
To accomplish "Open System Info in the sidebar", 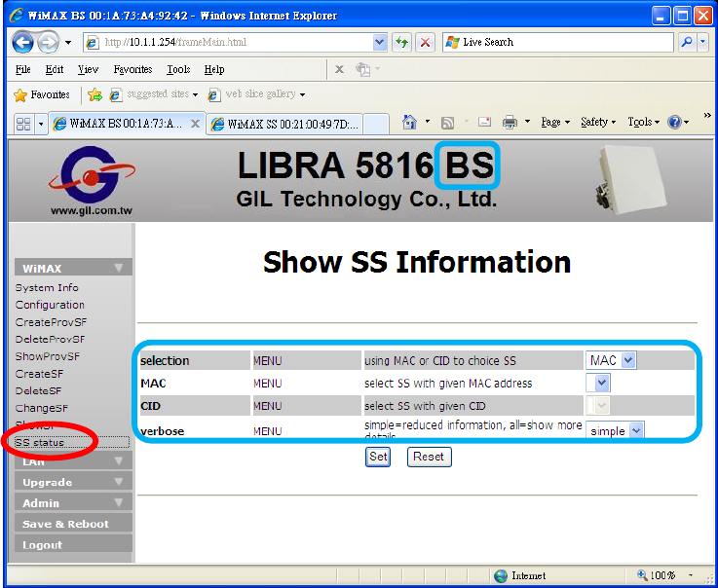I will tap(47, 288).
